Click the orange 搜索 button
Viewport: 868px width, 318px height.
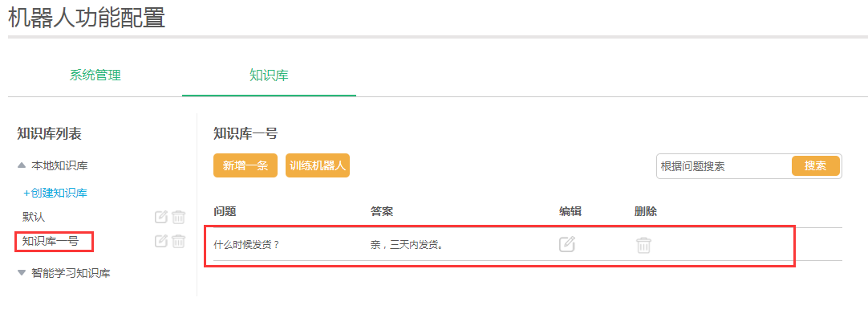click(815, 165)
